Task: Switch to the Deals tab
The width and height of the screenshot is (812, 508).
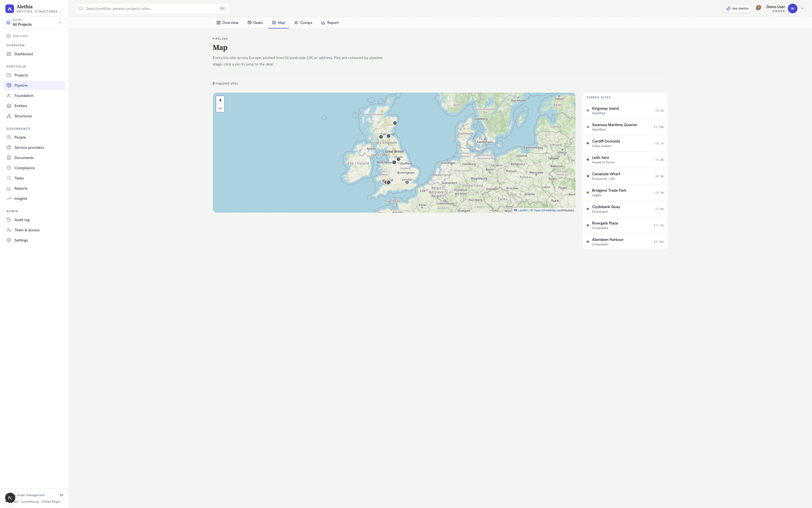Action: [x=255, y=23]
